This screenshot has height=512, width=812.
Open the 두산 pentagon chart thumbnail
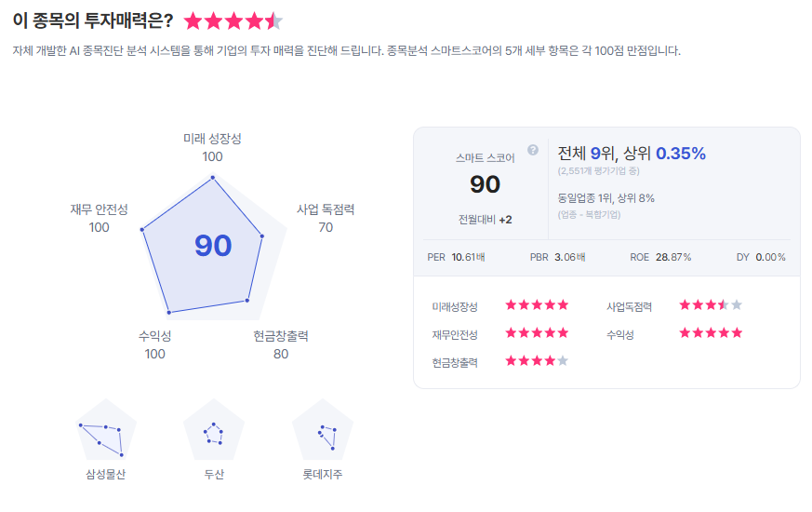click(214, 432)
